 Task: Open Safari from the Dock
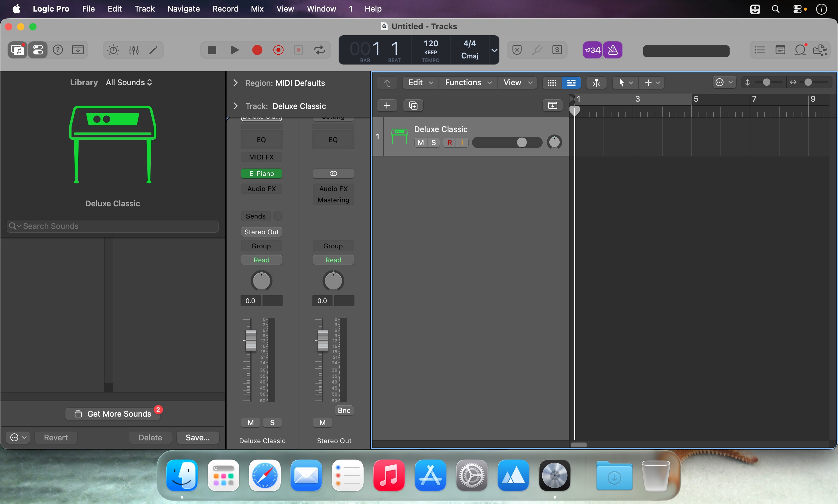point(265,475)
